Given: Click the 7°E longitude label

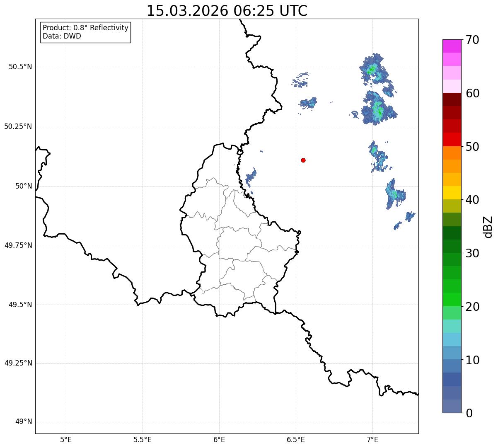Looking at the screenshot, I should (372, 440).
